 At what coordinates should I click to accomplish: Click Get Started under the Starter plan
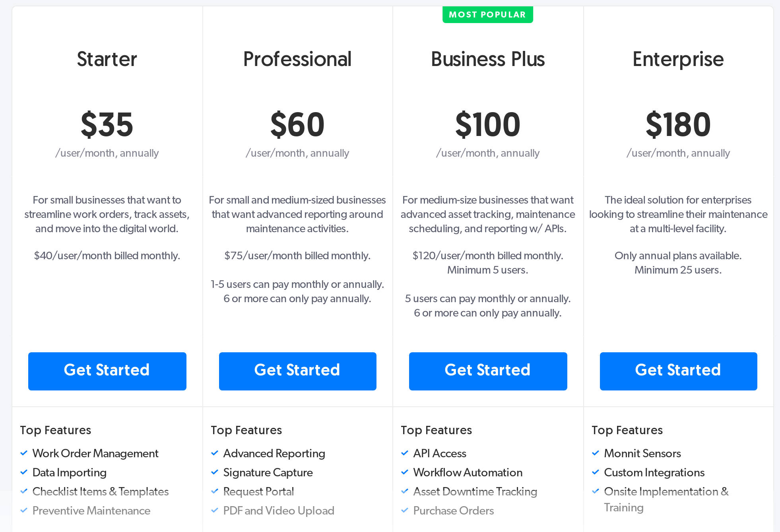point(107,371)
